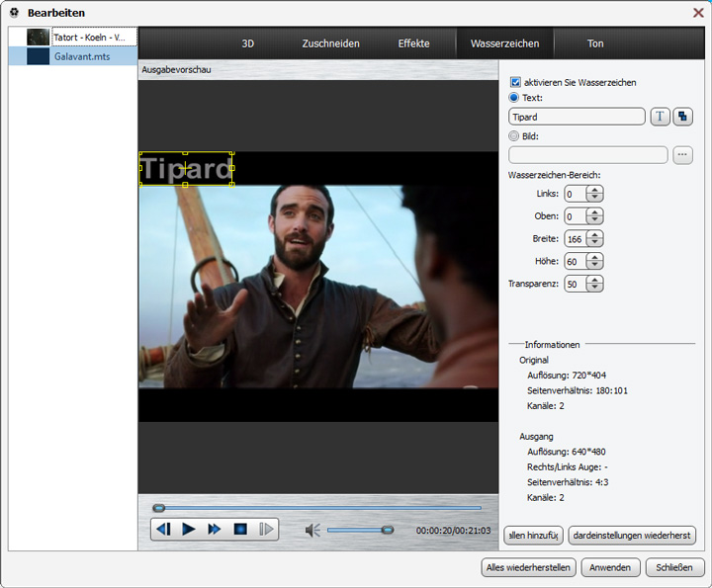
Task: Click the Transparenz field showing 50
Action: (575, 284)
